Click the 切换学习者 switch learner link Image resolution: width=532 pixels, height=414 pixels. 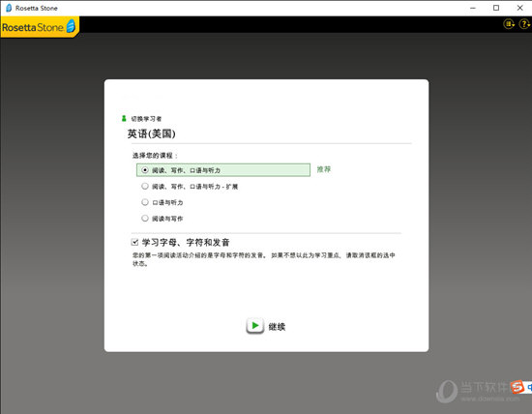tap(146, 119)
